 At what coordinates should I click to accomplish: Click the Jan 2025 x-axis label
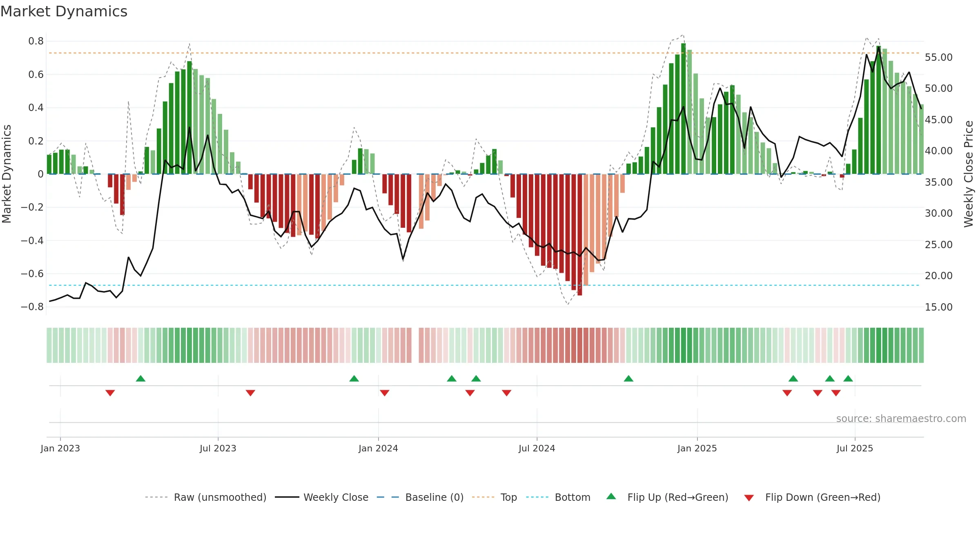pyautogui.click(x=697, y=448)
